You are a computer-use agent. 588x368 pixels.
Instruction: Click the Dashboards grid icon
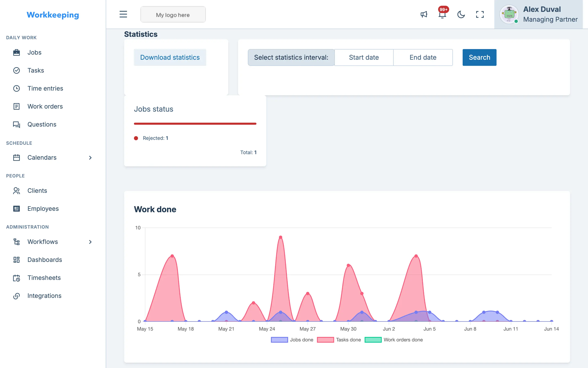[17, 260]
